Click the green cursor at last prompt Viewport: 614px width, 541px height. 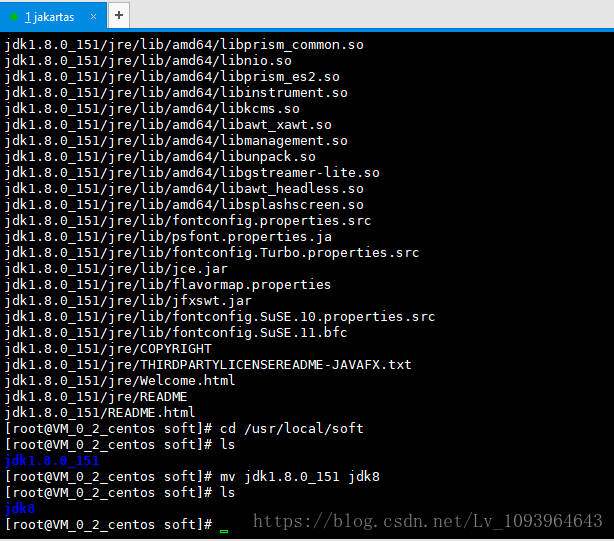[x=224, y=531]
